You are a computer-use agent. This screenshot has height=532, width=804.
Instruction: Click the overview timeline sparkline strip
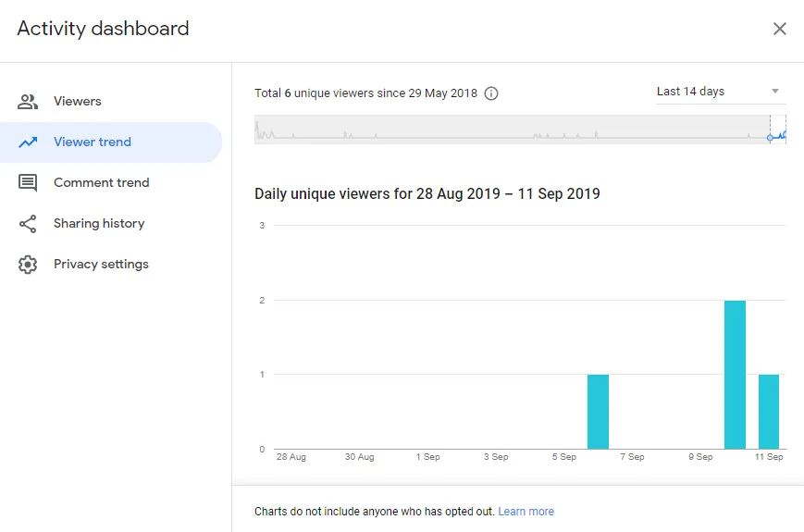click(x=520, y=130)
